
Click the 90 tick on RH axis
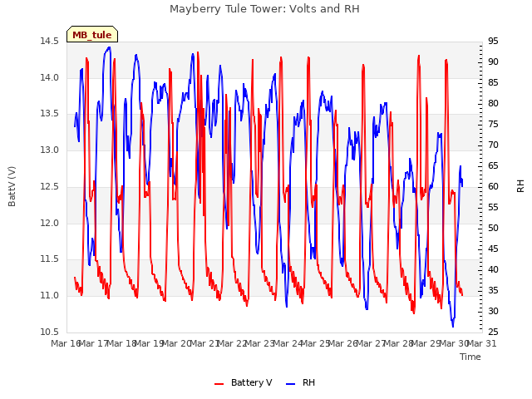[x=493, y=62]
